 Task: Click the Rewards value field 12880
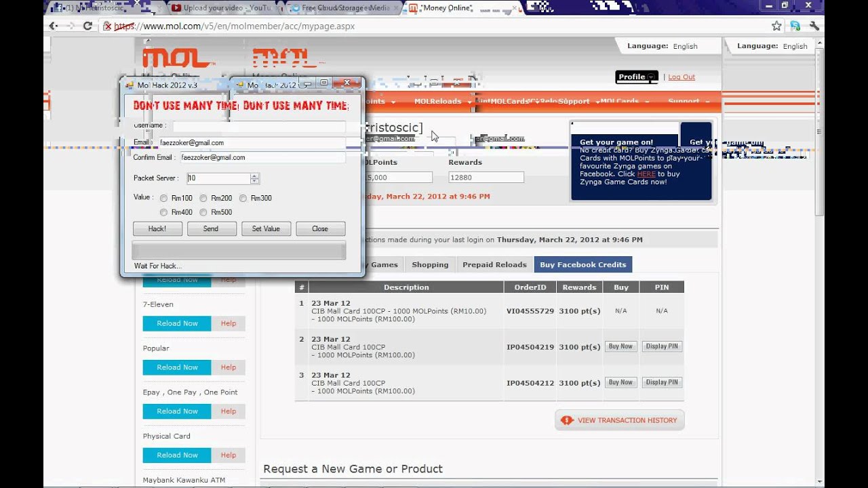pos(486,177)
